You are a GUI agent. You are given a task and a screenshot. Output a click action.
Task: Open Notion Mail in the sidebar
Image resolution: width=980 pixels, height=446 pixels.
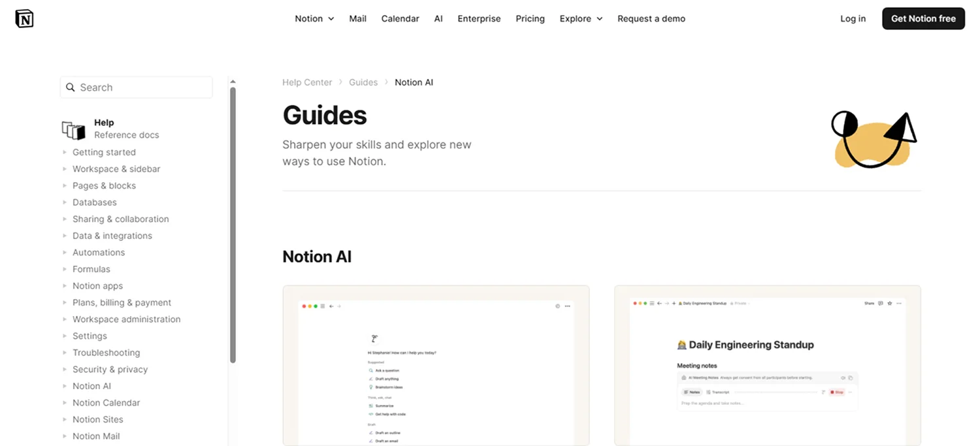point(96,436)
